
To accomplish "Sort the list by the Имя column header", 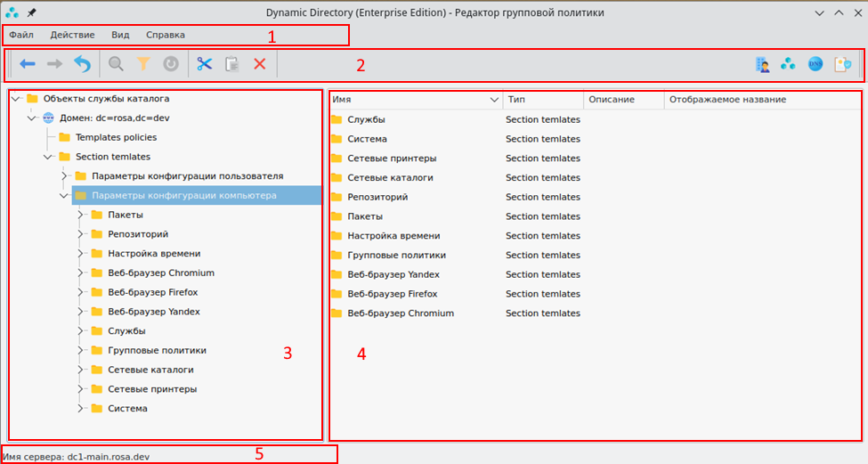I will 410,100.
